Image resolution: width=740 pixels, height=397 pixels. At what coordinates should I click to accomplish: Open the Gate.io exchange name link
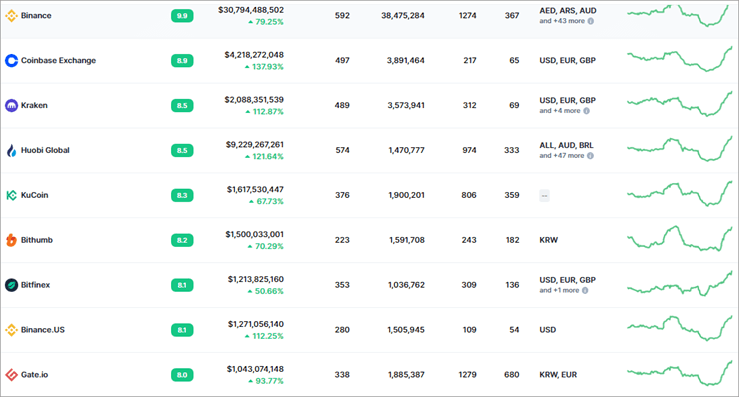(34, 375)
